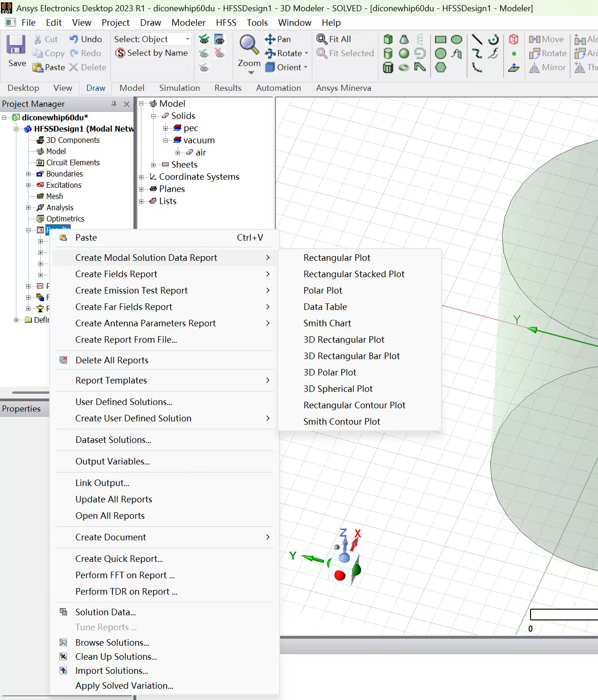Open the Rotate options dropdown
598x700 pixels.
tap(306, 53)
